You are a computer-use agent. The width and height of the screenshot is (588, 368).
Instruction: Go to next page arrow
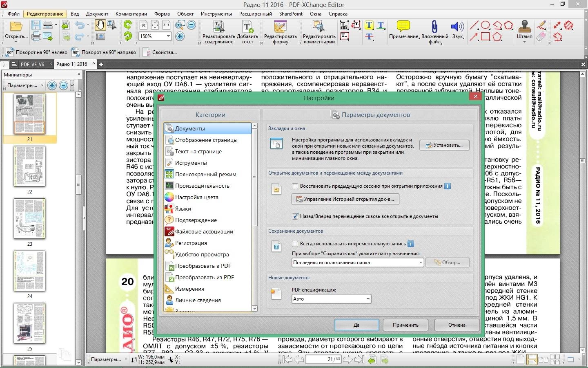click(x=347, y=359)
